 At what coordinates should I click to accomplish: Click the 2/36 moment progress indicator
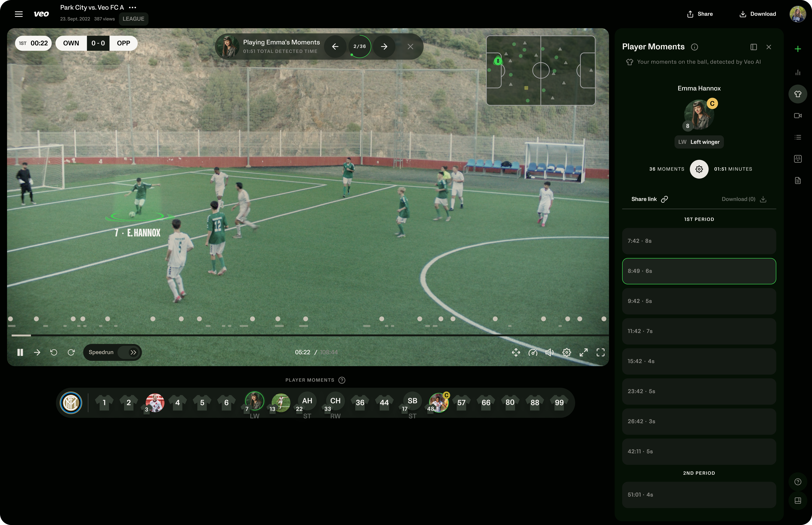(x=359, y=46)
